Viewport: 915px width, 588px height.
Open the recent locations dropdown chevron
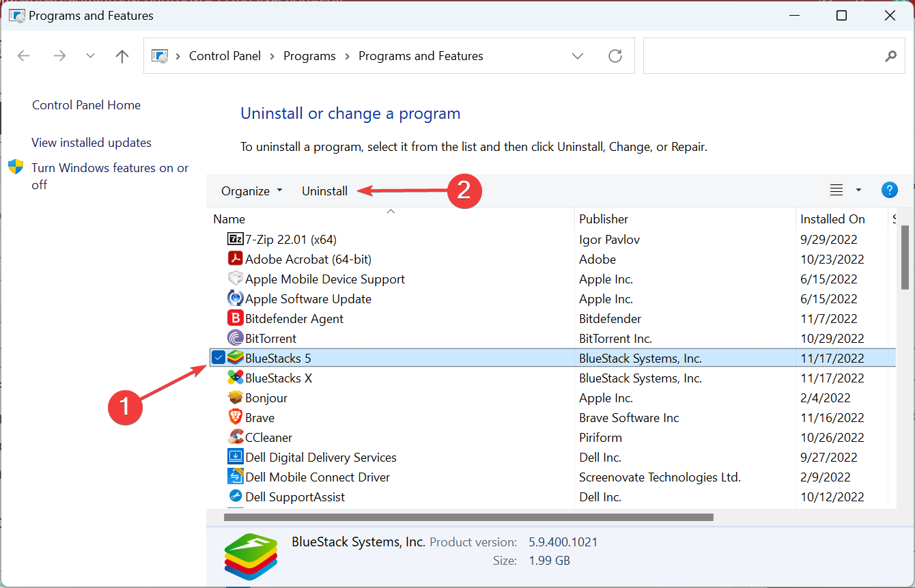pyautogui.click(x=91, y=56)
